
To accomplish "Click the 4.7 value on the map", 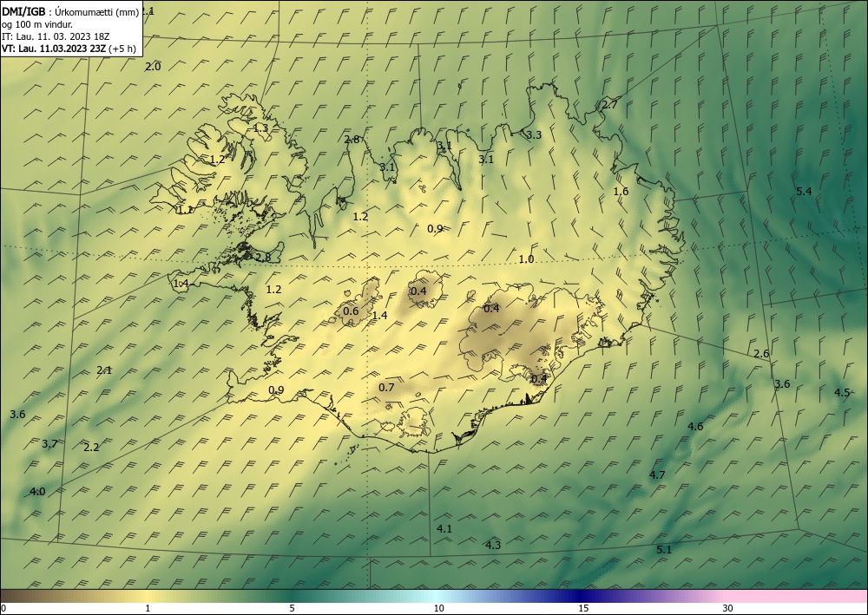I will 657,474.
